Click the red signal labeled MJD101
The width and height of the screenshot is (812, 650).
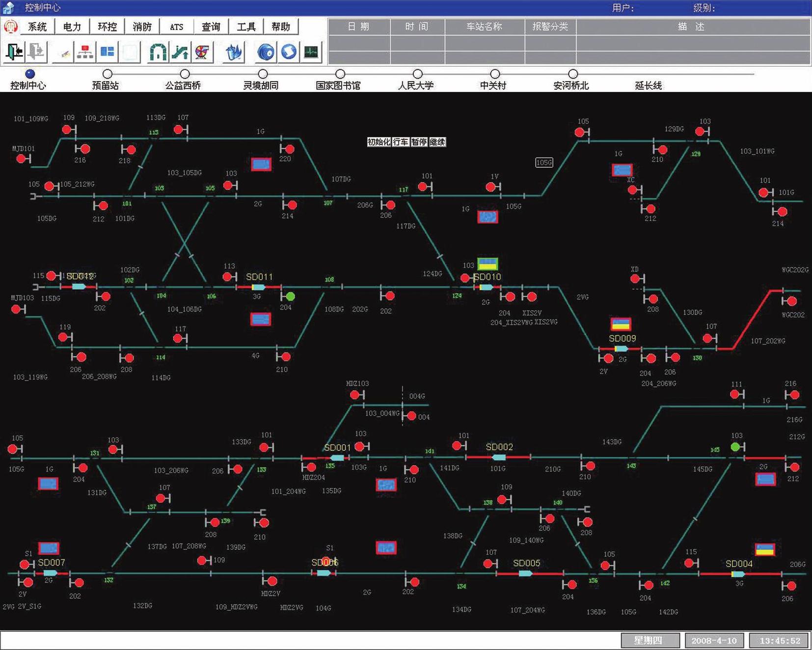21,159
